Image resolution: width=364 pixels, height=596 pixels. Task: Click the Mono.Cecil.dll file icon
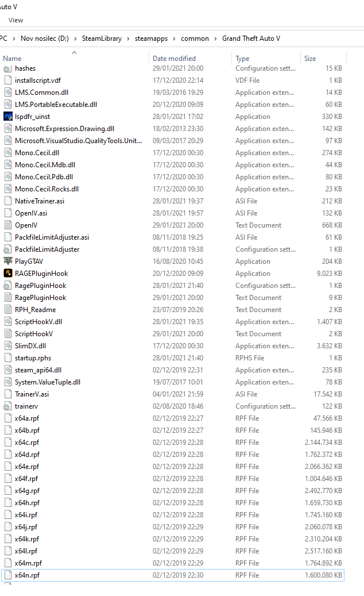(7, 153)
